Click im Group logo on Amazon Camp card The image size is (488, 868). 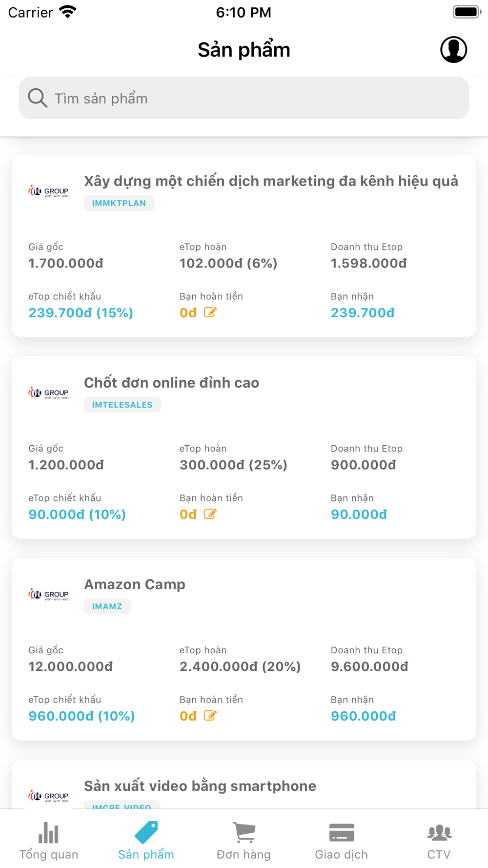(48, 595)
